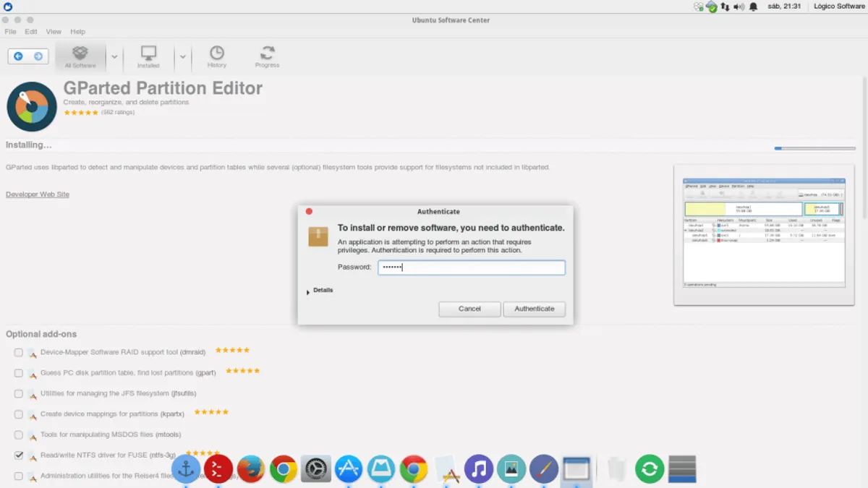Viewport: 868px width, 488px height.
Task: Click package icon beside jfsutils add-on
Action: pyautogui.click(x=32, y=394)
